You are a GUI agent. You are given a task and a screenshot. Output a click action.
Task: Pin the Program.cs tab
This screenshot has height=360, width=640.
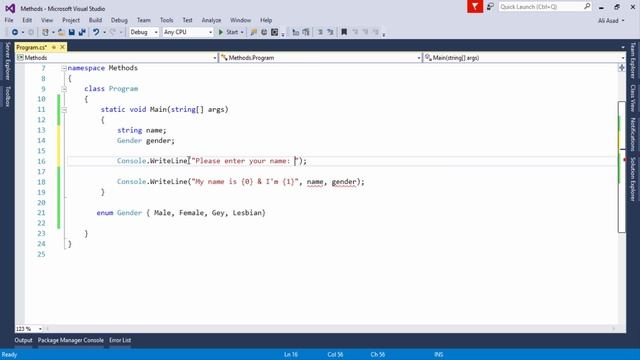coord(54,47)
